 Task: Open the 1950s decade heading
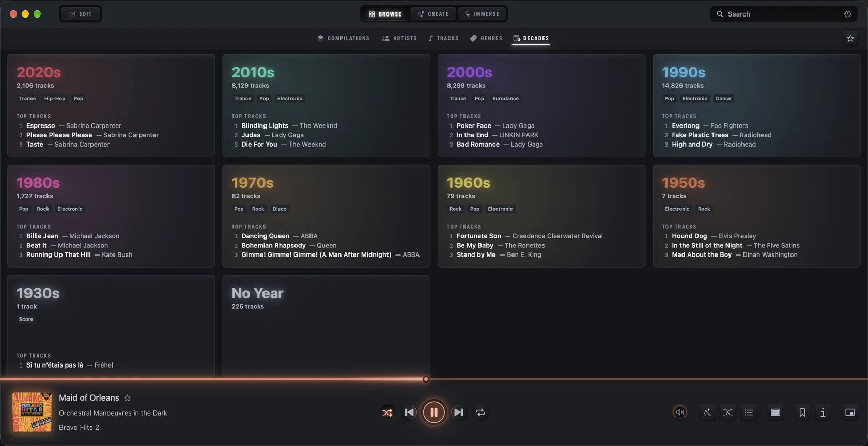[x=684, y=183]
